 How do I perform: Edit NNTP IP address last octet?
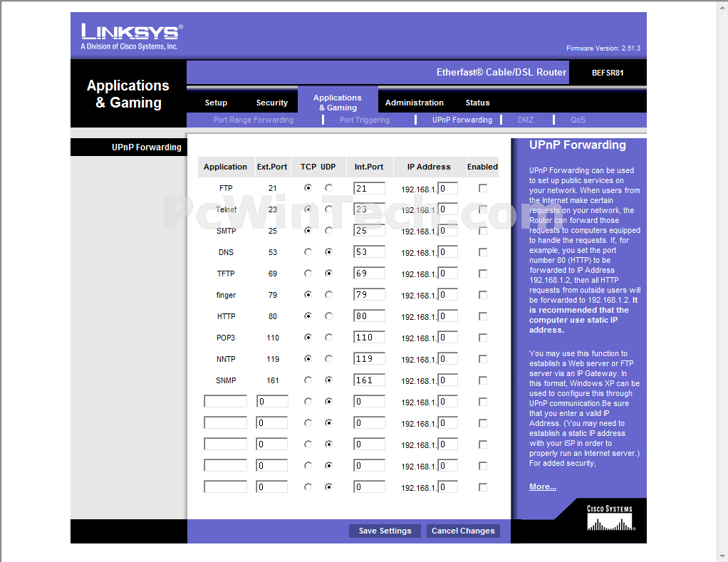[447, 359]
